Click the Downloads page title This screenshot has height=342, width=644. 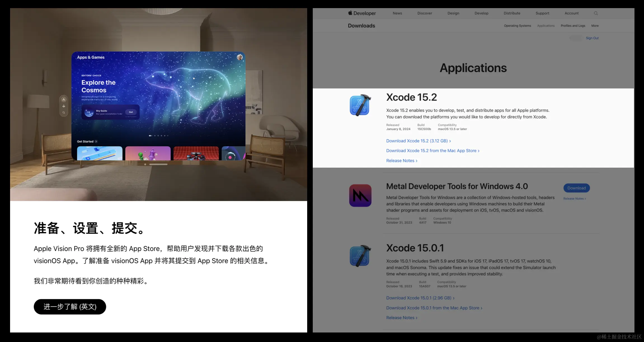pos(361,26)
